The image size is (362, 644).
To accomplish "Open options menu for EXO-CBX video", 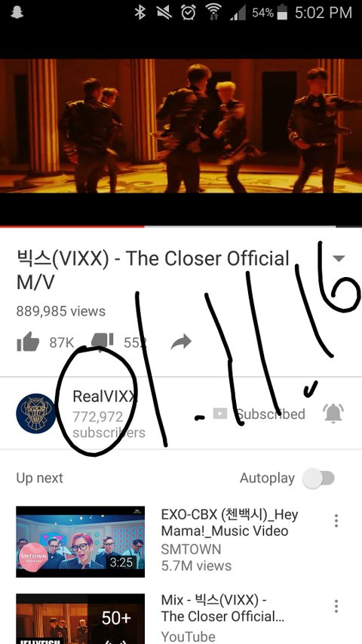I will coord(336,521).
